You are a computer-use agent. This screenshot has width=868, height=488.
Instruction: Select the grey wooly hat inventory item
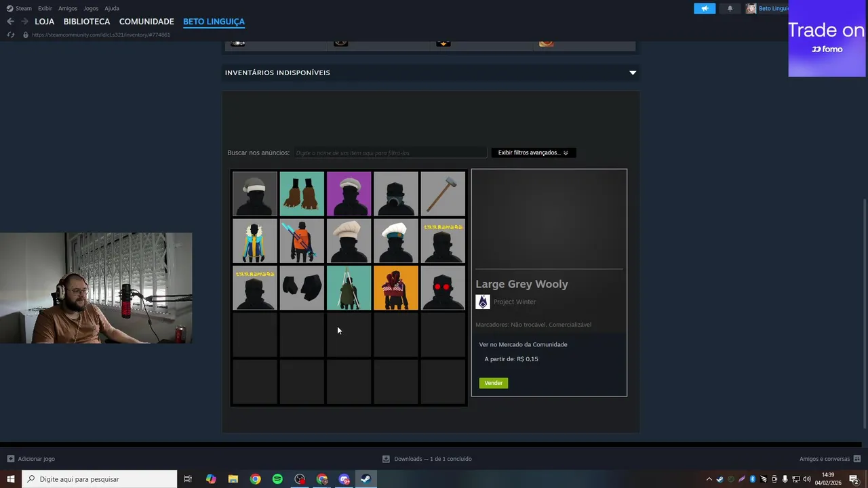tap(255, 194)
